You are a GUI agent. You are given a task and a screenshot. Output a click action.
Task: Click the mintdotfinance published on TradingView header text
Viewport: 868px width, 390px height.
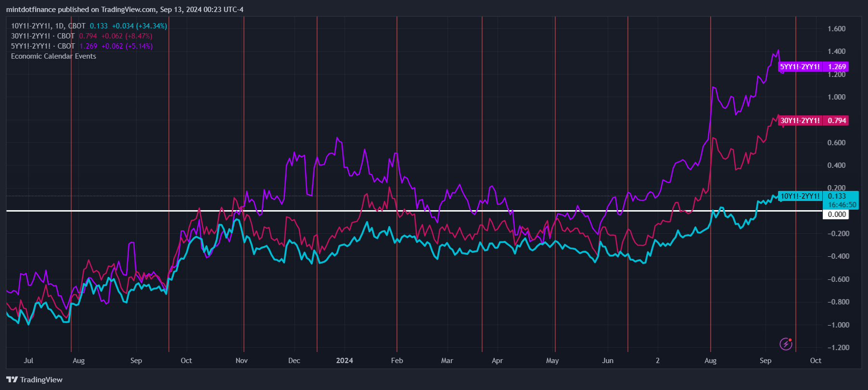pyautogui.click(x=125, y=10)
